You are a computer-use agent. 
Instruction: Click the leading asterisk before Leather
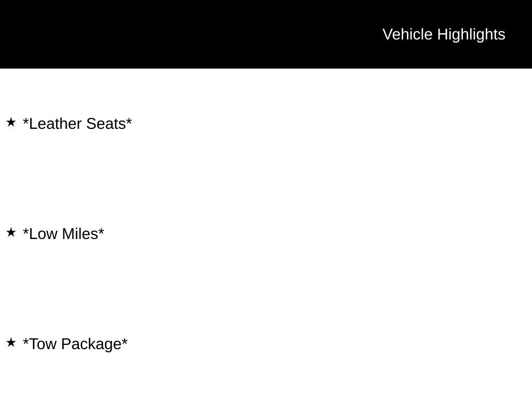coord(26,120)
